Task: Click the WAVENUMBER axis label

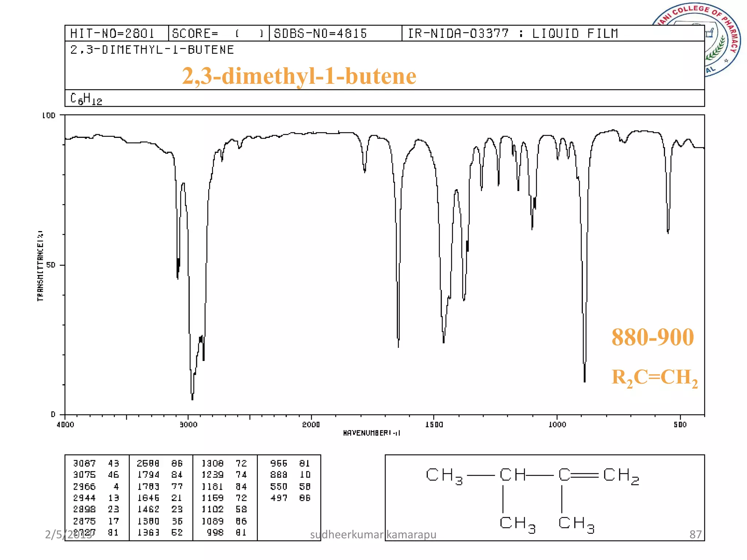Action: coord(371,433)
